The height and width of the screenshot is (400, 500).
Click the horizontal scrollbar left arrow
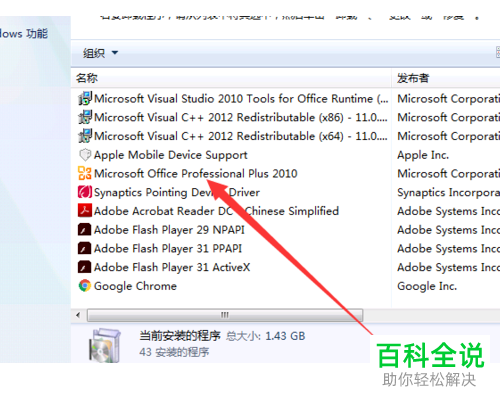tap(78, 315)
